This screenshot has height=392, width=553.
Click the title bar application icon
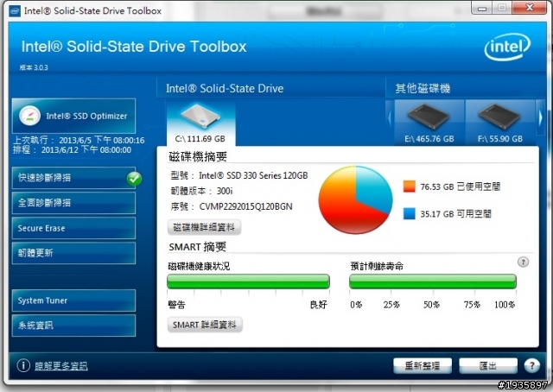15,11
